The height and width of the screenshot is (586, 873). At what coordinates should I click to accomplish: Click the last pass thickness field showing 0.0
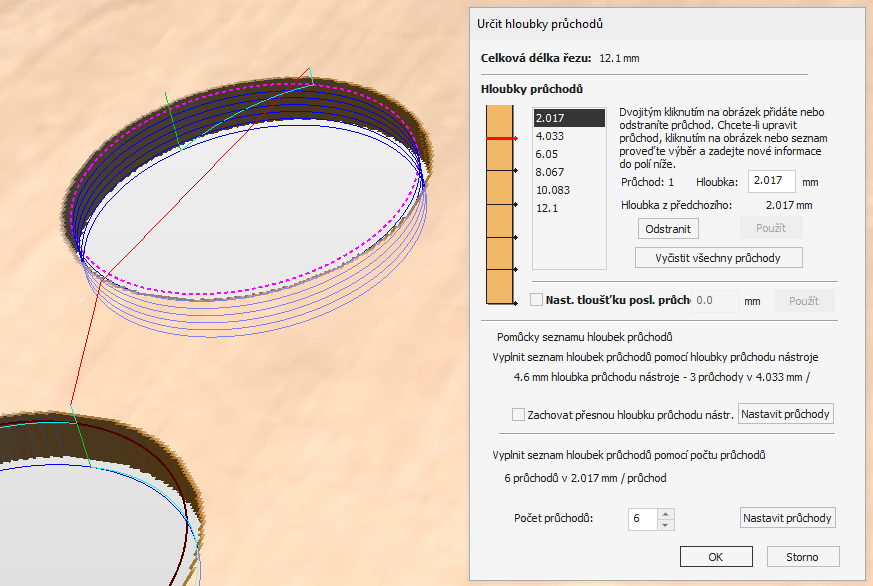(714, 300)
